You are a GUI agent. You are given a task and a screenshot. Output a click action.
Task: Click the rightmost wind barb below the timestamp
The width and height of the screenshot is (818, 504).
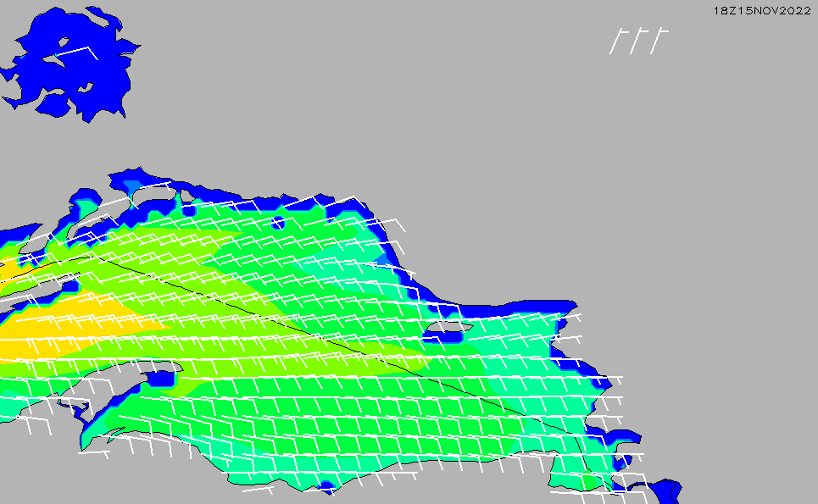point(657,41)
